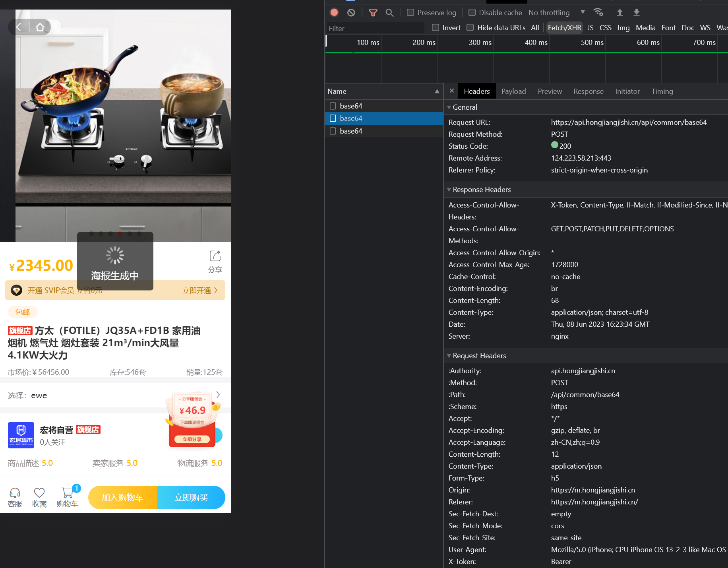
Task: Go to home via the house icon
Action: pos(40,27)
